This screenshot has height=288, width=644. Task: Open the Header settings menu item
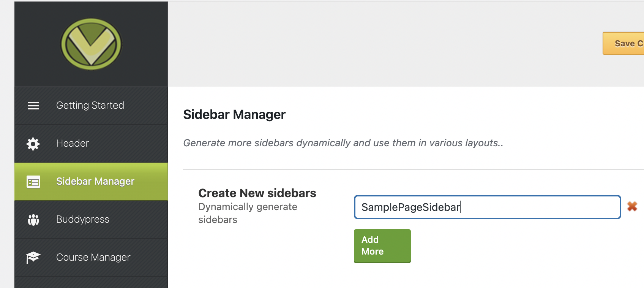pos(91,143)
